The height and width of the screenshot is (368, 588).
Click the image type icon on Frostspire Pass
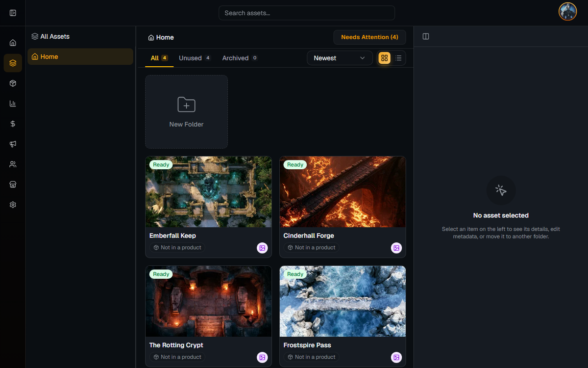[x=396, y=357]
